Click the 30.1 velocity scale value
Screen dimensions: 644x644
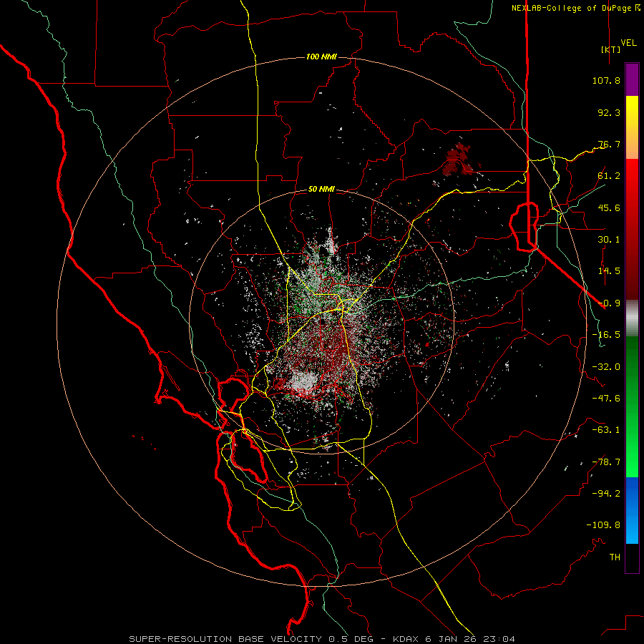(609, 240)
